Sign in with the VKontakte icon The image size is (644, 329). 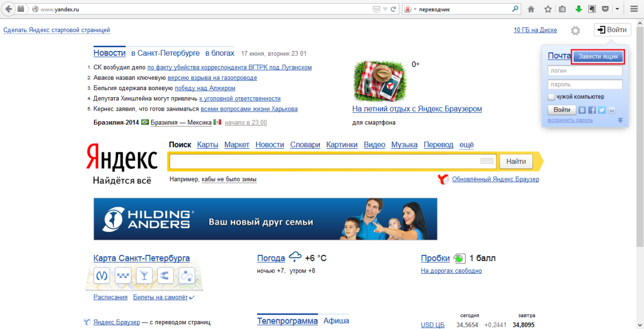coord(582,110)
